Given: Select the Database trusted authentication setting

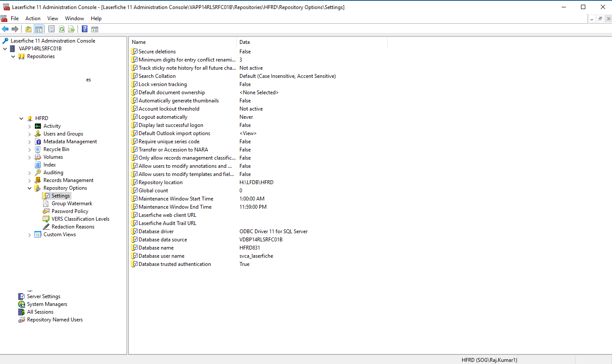Looking at the screenshot, I should pos(174,264).
